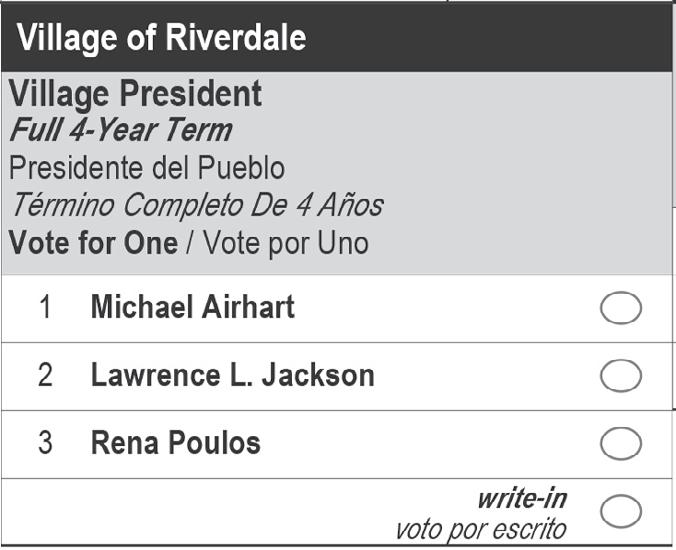The image size is (676, 550).
Task: Click the Lawrence L. Jackson candidate name
Action: 232,375
